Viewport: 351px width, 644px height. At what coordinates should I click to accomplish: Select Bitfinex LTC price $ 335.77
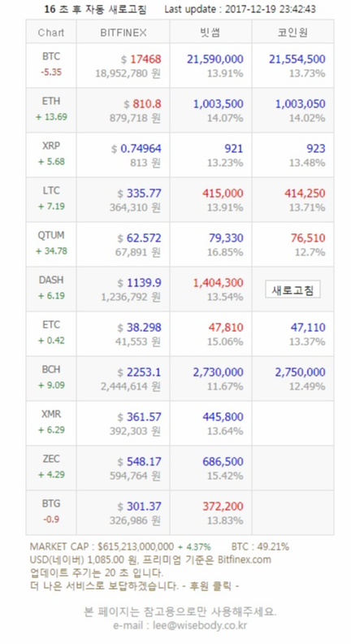[139, 194]
